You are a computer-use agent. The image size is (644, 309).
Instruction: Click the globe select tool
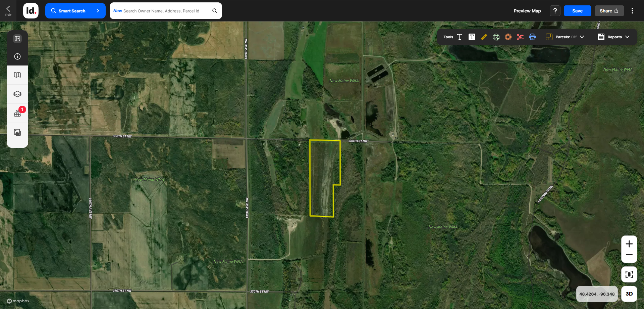(x=496, y=37)
